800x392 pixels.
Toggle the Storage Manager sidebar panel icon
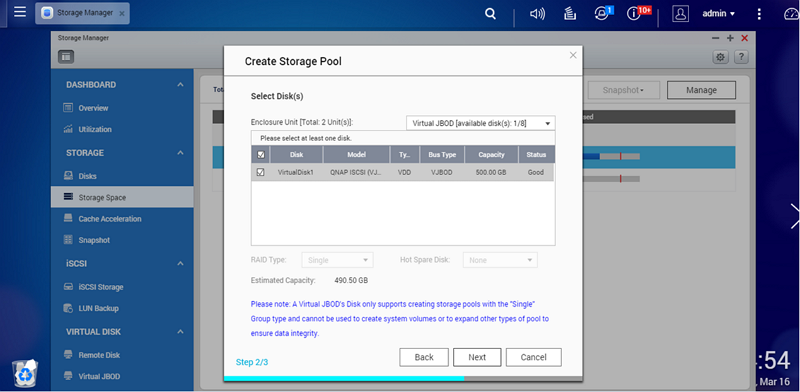[66, 57]
